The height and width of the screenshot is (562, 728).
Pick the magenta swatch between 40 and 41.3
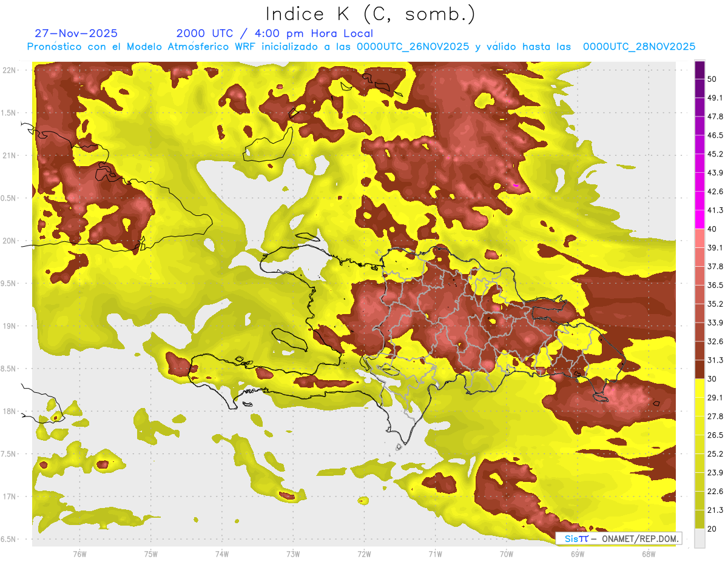point(699,220)
